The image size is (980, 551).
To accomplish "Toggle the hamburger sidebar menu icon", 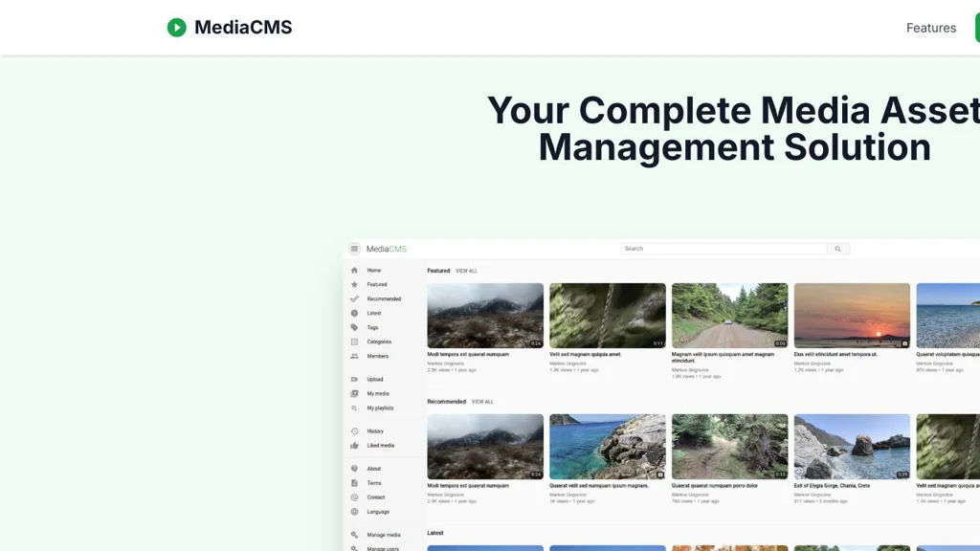I will (354, 249).
